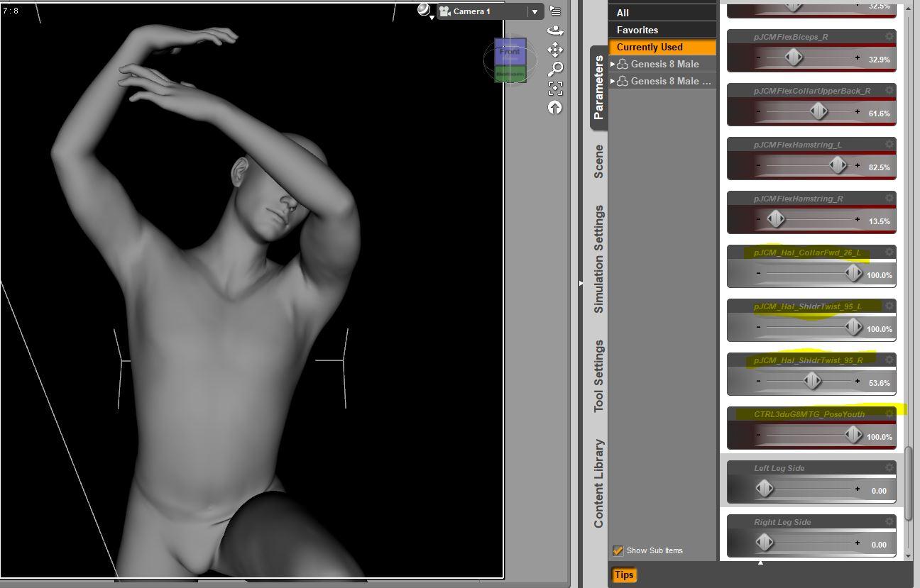
Task: Click gear icon on pJCMFlexHamstring_L
Action: [x=889, y=145]
